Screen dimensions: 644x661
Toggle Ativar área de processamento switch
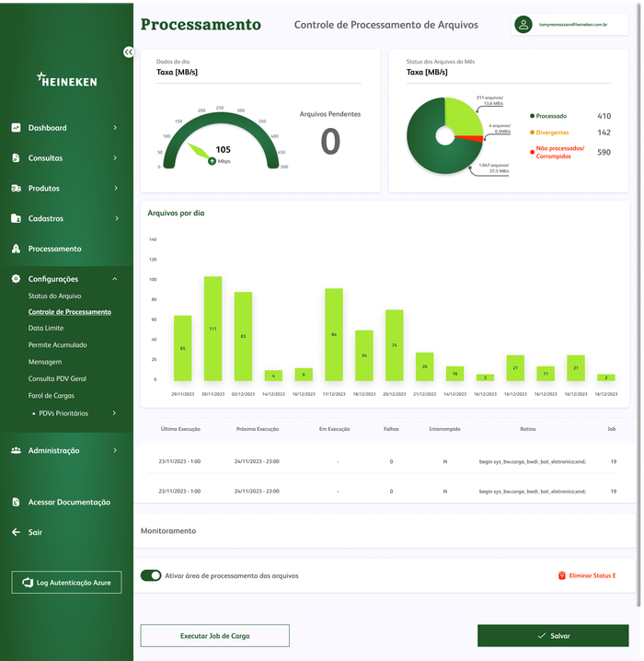[151, 575]
